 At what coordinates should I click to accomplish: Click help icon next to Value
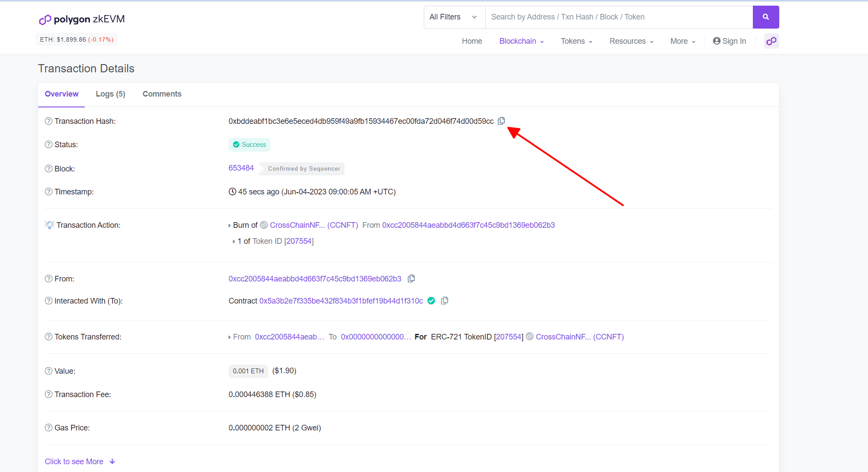pyautogui.click(x=48, y=371)
